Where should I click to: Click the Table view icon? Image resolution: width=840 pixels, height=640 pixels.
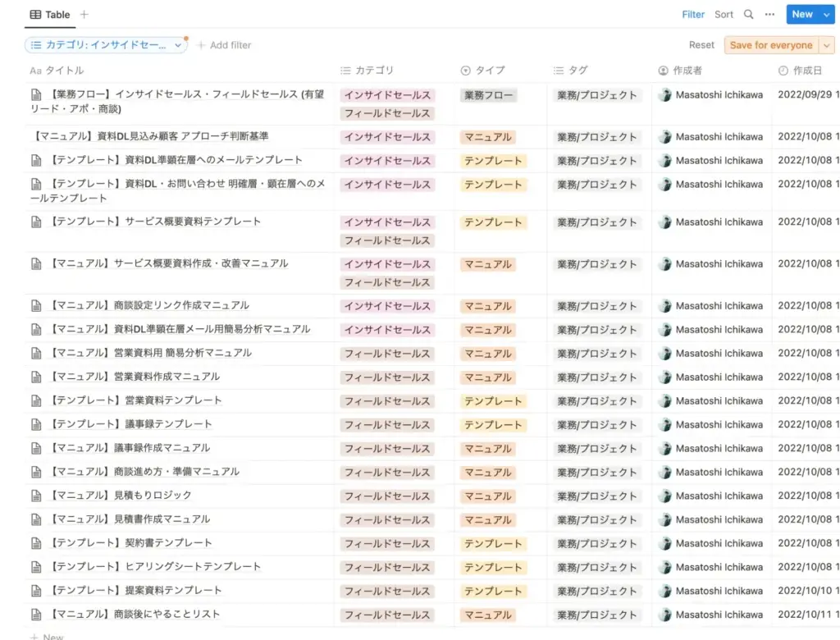35,15
